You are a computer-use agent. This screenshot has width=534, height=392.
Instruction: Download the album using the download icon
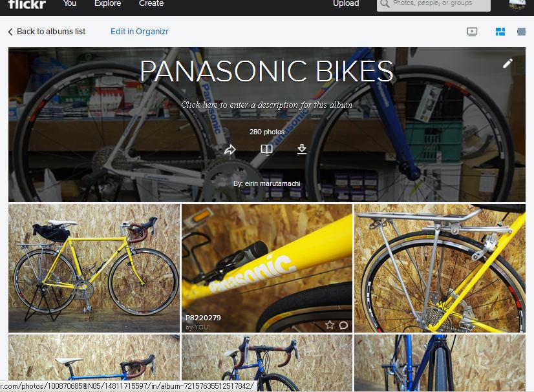pyautogui.click(x=302, y=149)
